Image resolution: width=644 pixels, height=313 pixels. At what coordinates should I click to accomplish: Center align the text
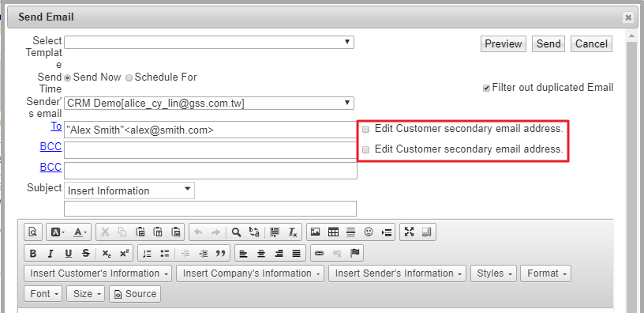(x=261, y=254)
